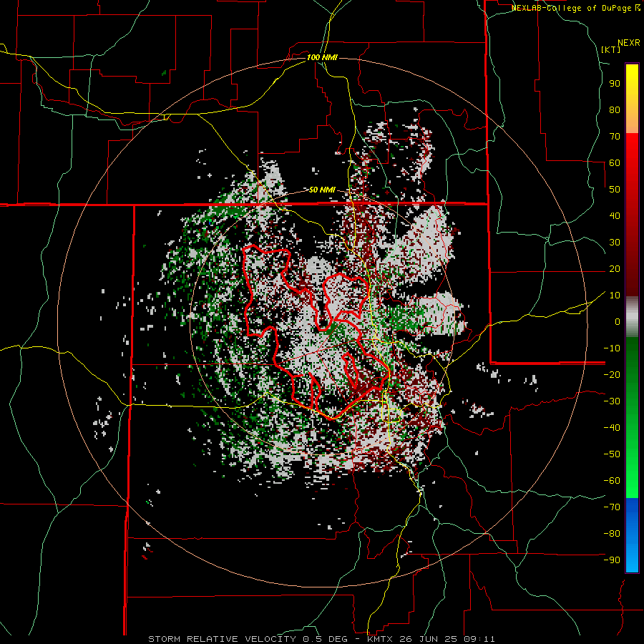Viewport: 644px width, 644px height.
Task: Select the 0 value on velocity scale
Action: click(x=618, y=322)
